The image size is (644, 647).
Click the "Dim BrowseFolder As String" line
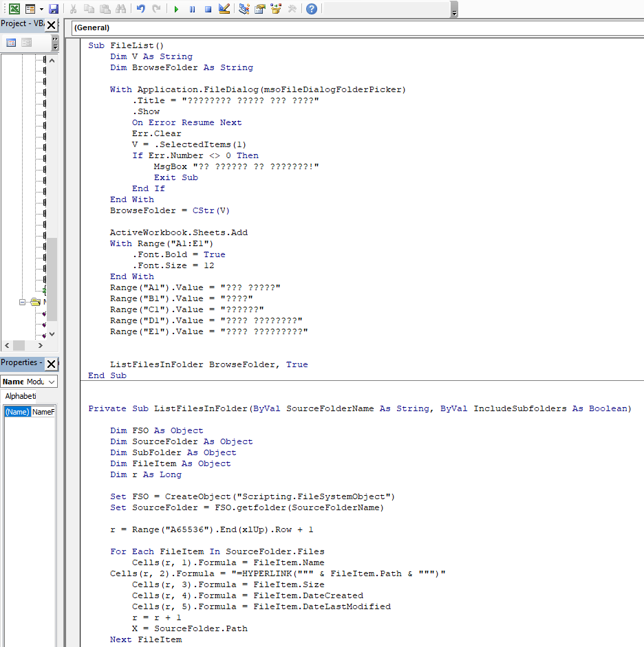[181, 67]
